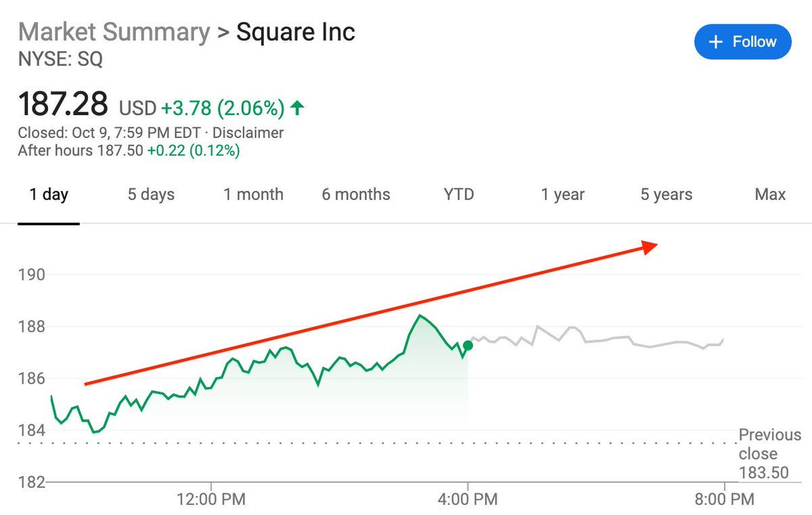View the 1 year chart
The height and width of the screenshot is (515, 812).
(562, 195)
